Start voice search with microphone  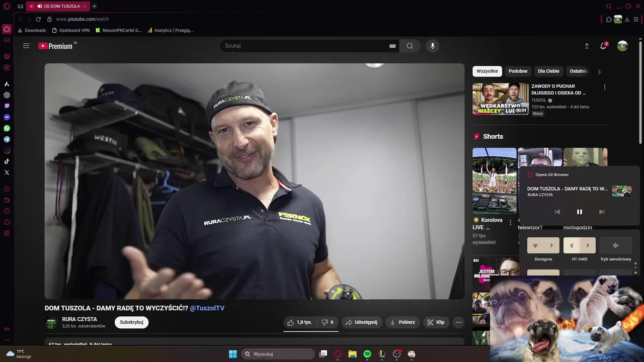click(x=432, y=46)
